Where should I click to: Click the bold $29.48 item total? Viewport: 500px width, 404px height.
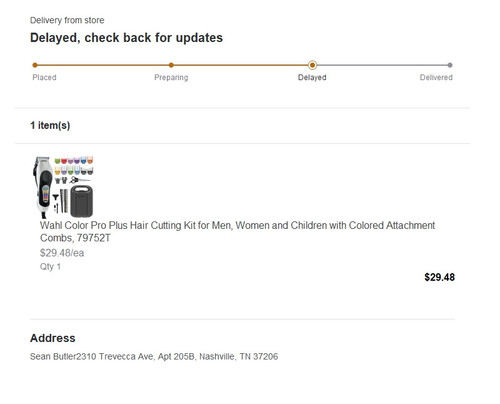(439, 277)
